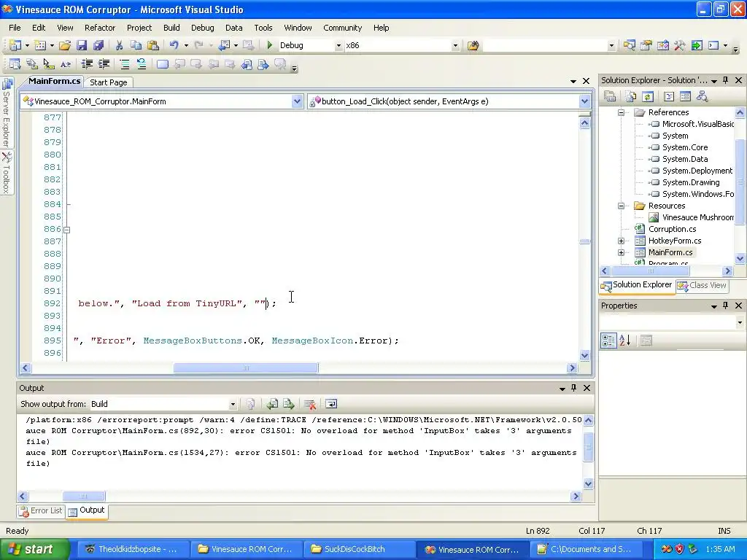Click the code editor horizontal scrollbar thumb

tap(246, 367)
